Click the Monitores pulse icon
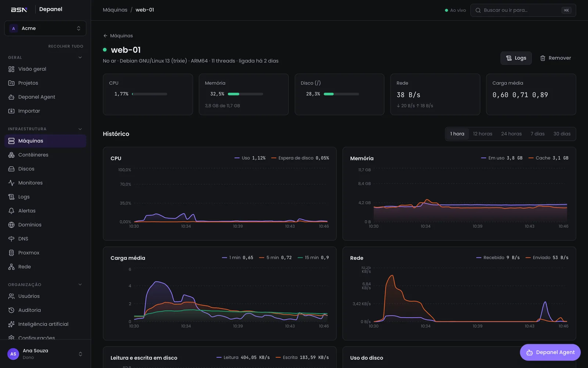This screenshot has width=588, height=368. click(x=11, y=183)
